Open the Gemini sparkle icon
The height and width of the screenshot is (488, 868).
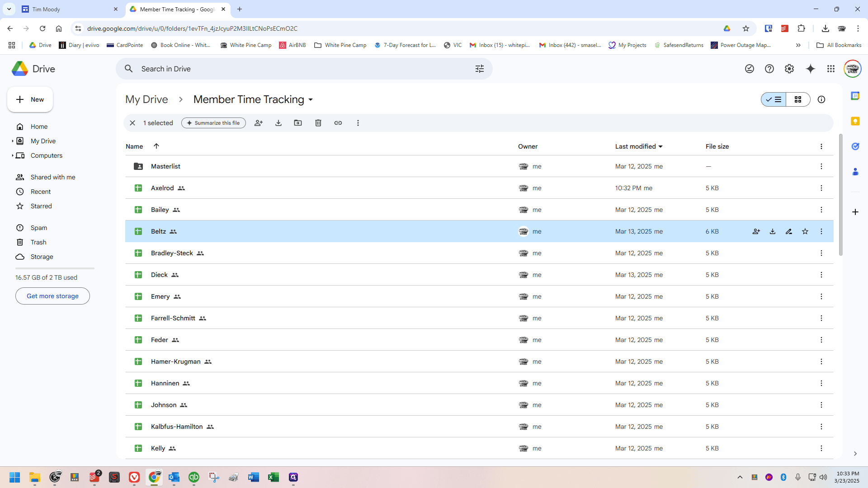pos(811,69)
